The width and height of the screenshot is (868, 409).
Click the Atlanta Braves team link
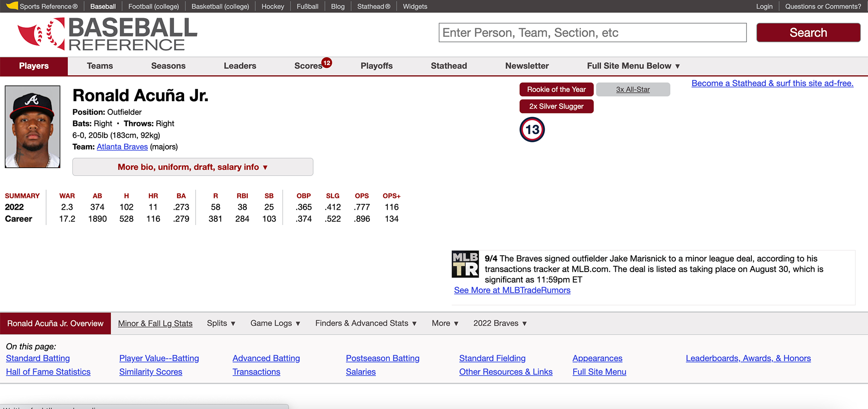[122, 147]
